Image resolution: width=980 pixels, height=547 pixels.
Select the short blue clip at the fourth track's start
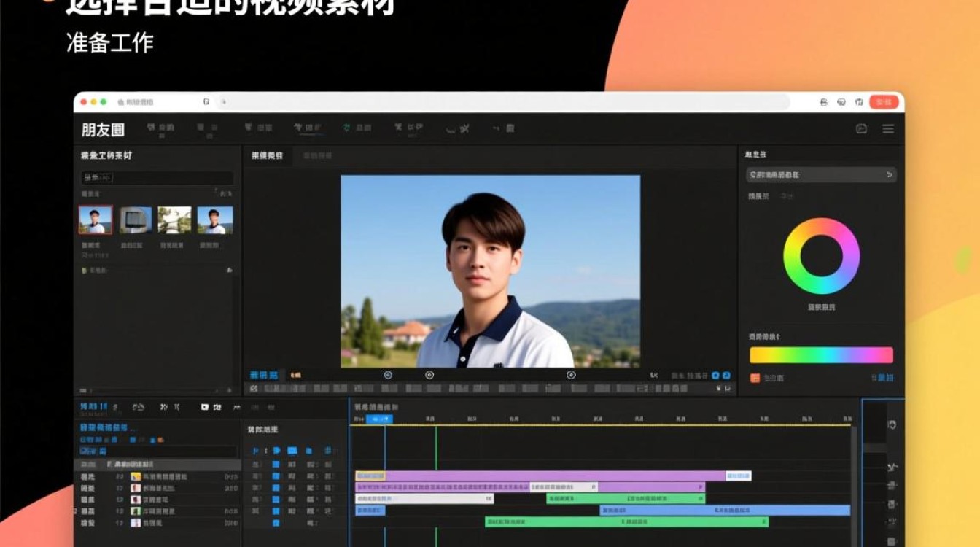click(x=370, y=511)
